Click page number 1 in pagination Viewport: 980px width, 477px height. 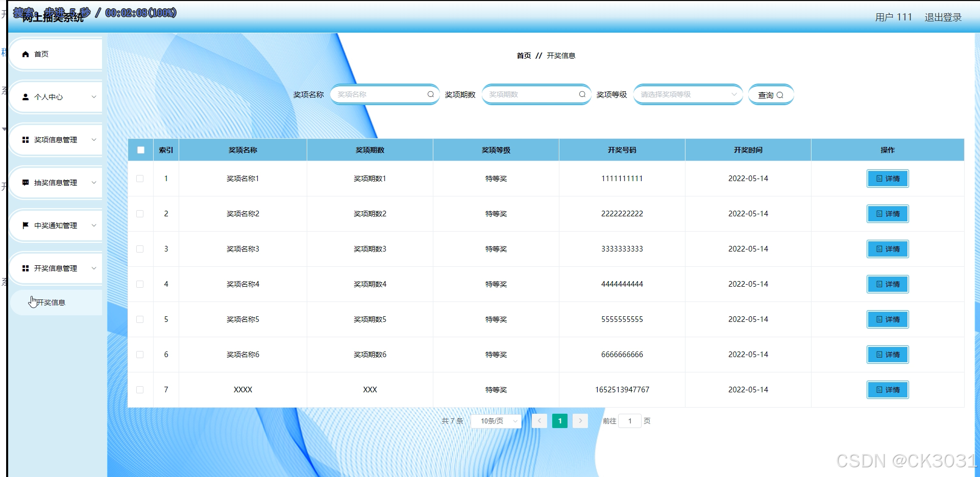coord(560,421)
